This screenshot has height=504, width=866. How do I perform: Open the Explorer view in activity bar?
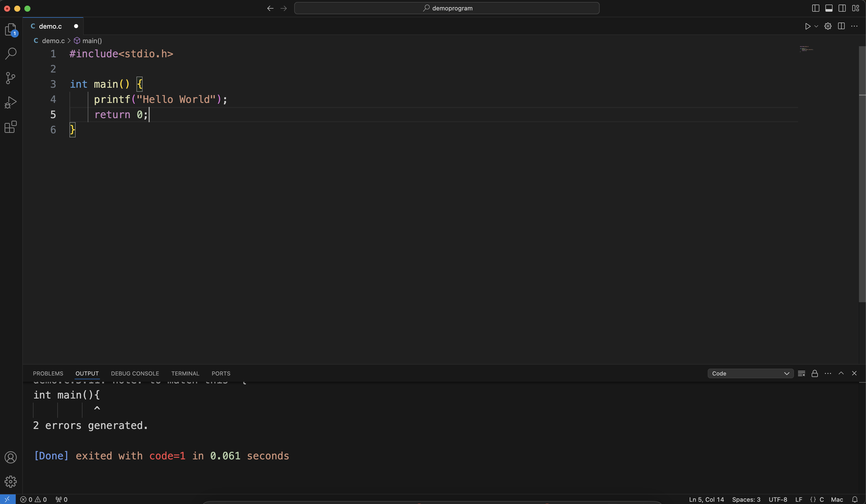(11, 29)
